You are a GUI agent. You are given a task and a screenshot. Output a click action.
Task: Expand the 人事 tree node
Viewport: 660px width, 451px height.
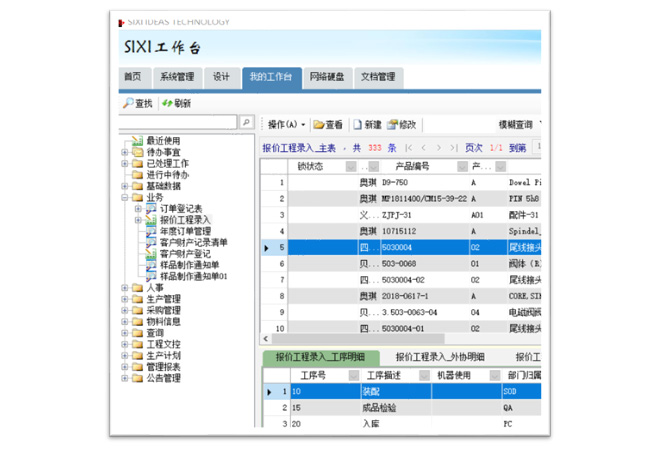click(x=125, y=288)
